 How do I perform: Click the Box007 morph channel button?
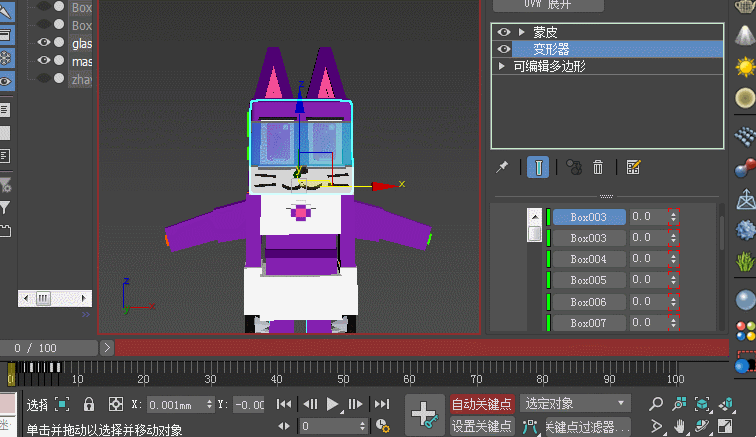(x=589, y=323)
